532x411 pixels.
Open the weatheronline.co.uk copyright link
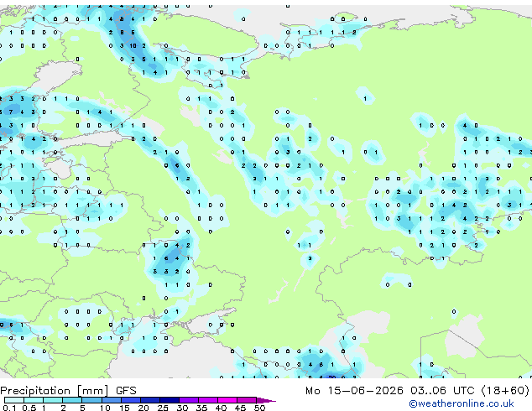[461, 403]
